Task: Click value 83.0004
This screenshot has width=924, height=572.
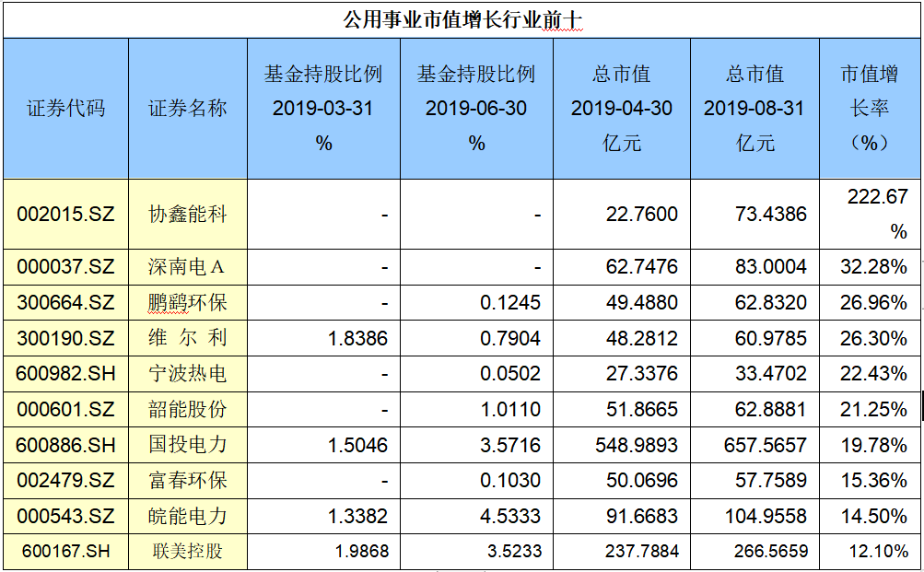Action: [771, 267]
